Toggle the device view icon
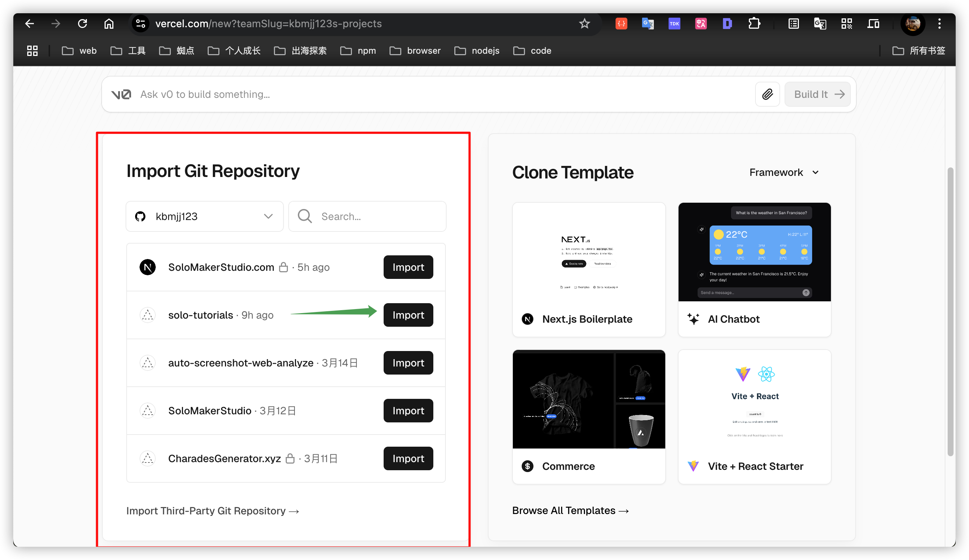Screen dimensions: 969x560 coord(873,24)
